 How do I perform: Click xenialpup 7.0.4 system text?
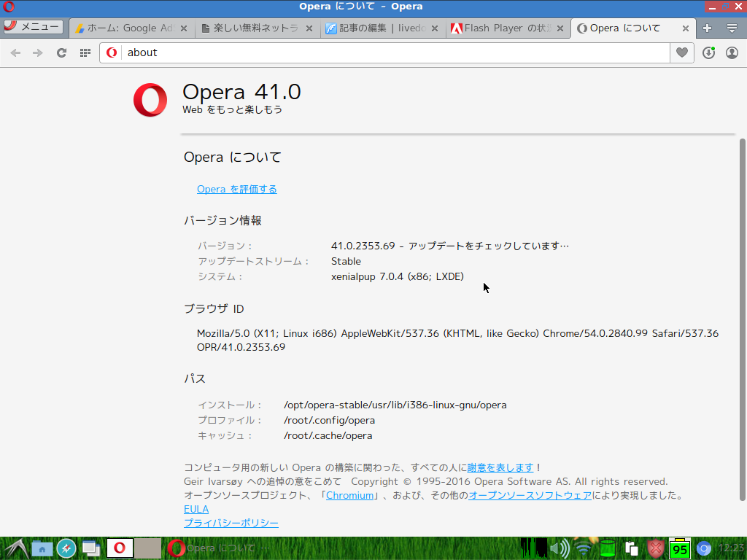pyautogui.click(x=398, y=276)
